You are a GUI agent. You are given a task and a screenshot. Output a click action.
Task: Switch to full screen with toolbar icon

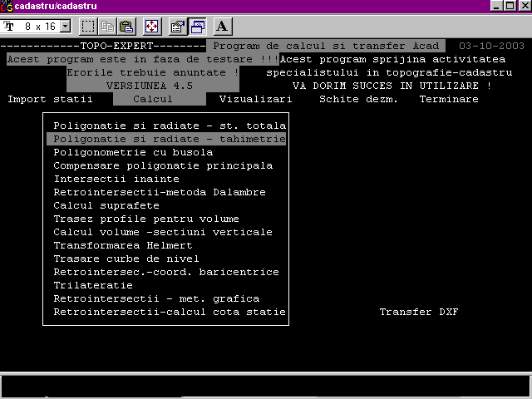click(152, 27)
